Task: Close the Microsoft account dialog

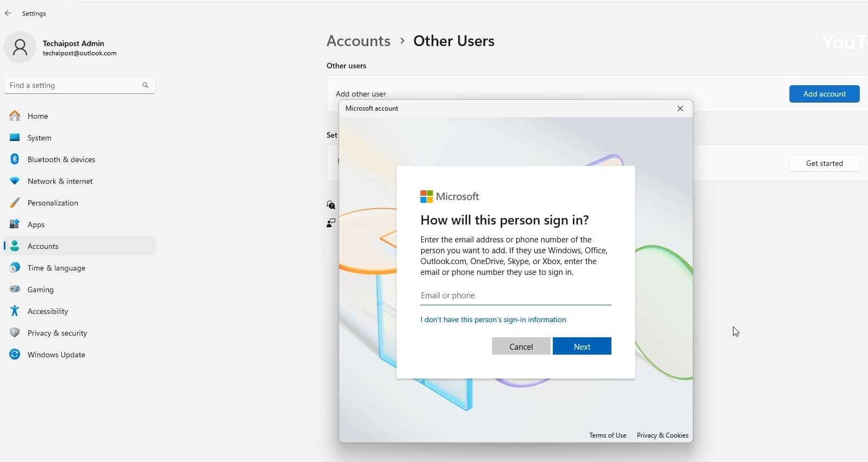Action: click(680, 108)
